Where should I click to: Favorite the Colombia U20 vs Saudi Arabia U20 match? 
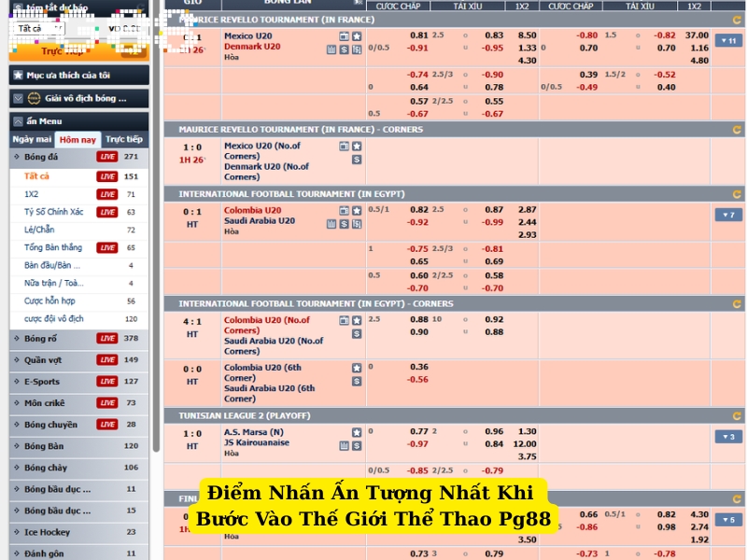[x=357, y=211]
